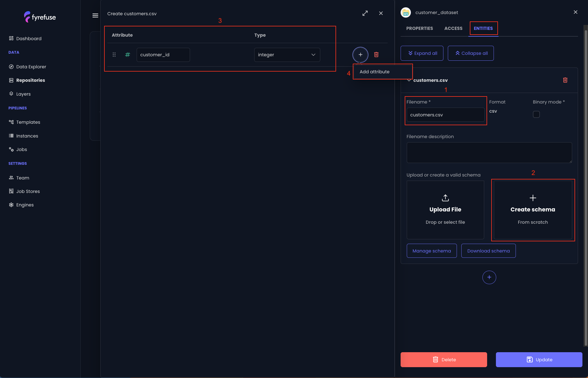This screenshot has width=588, height=378.
Task: Click the Engines gear icon
Action: tap(11, 205)
